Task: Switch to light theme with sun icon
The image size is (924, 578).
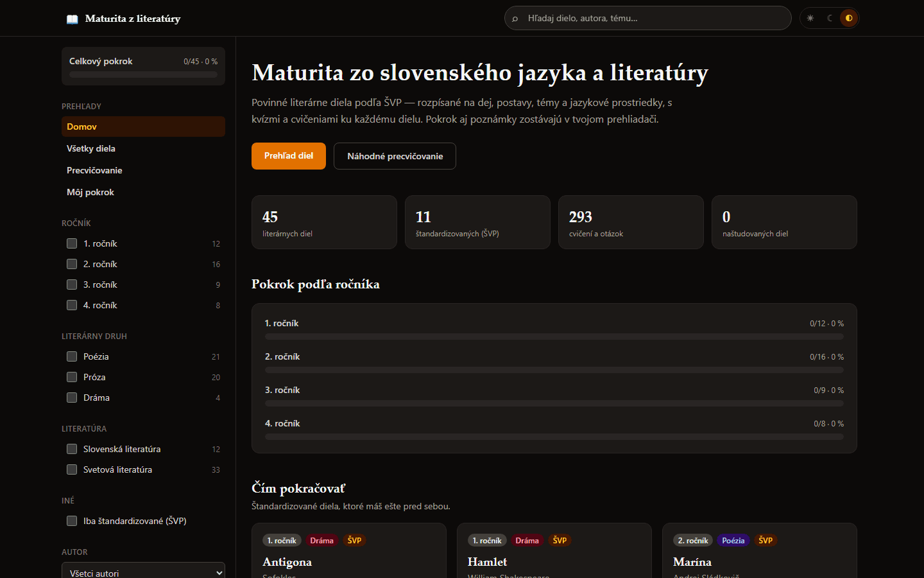Action: (810, 18)
